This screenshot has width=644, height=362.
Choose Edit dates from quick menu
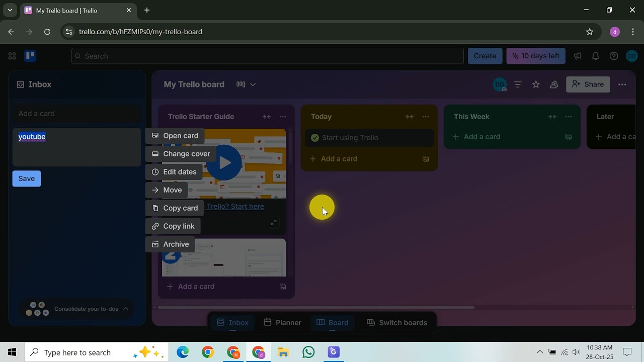click(x=174, y=172)
